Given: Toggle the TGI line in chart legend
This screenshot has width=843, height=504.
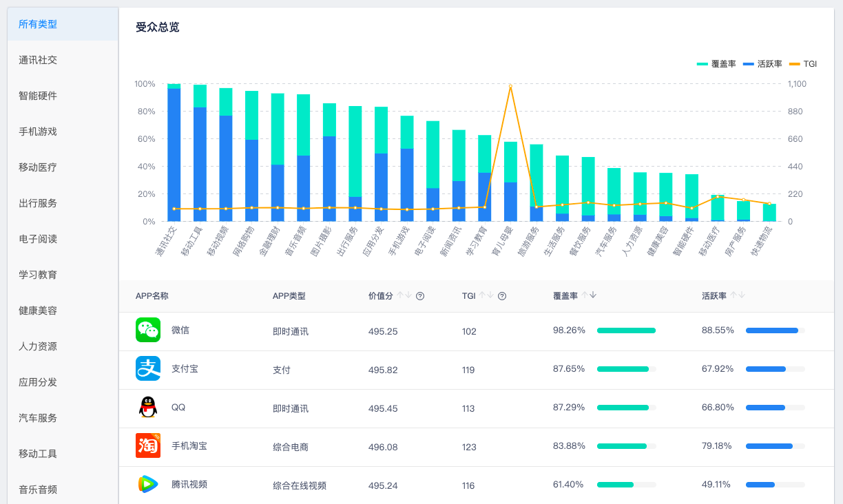Looking at the screenshot, I should pos(802,64).
